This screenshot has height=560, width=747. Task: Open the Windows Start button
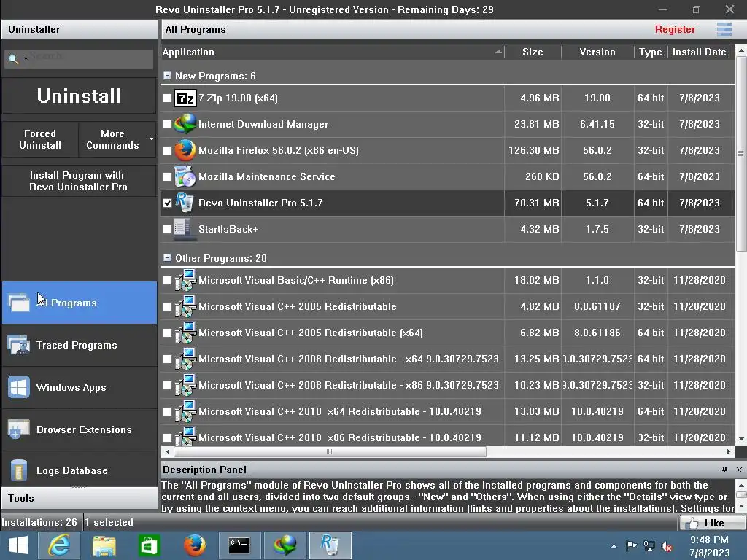tap(18, 545)
